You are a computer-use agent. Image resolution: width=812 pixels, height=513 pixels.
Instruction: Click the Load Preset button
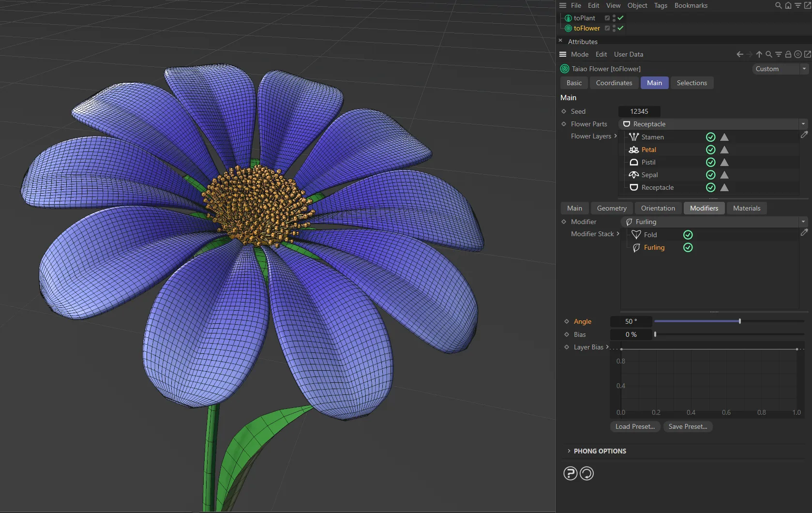tap(634, 426)
